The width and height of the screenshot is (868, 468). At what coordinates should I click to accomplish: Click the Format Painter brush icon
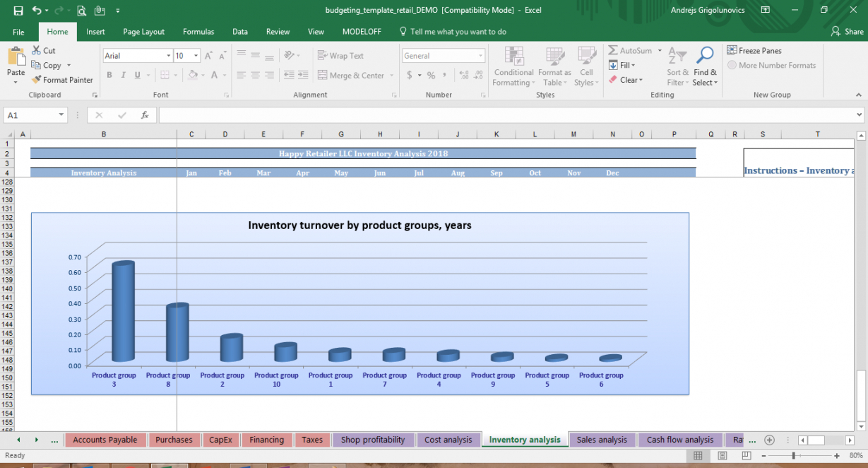pos(37,80)
